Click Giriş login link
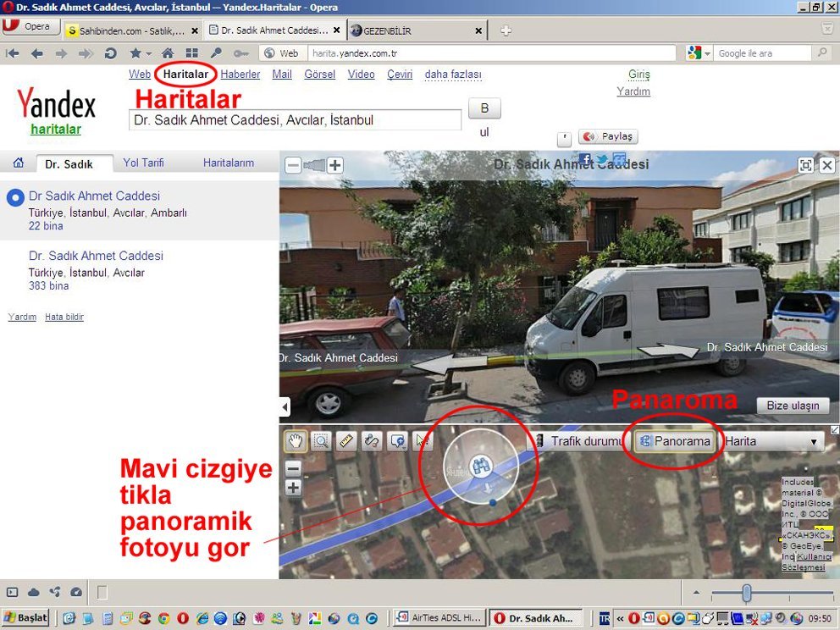 click(639, 75)
